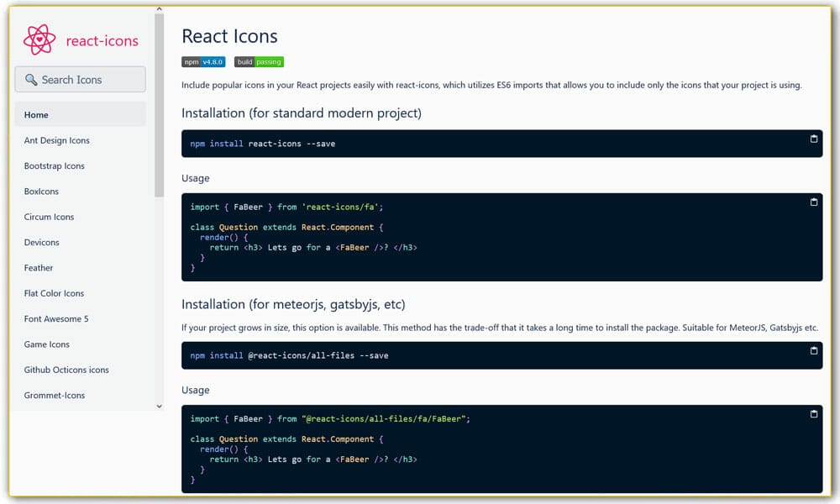This screenshot has width=840, height=504.
Task: Copy the second Usage code block
Action: [813, 413]
